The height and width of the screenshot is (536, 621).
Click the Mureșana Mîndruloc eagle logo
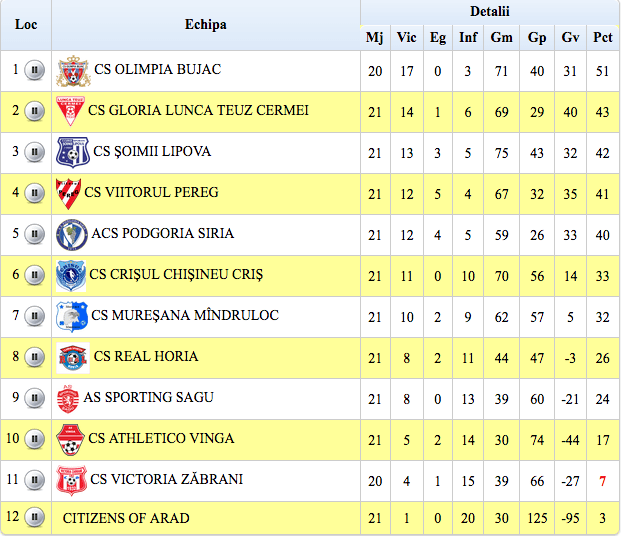click(72, 317)
